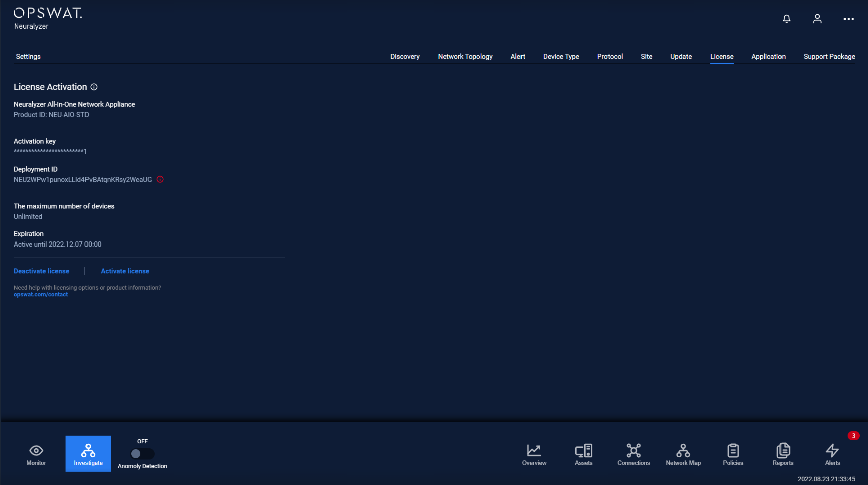Click the masked Activation key value

click(x=50, y=151)
